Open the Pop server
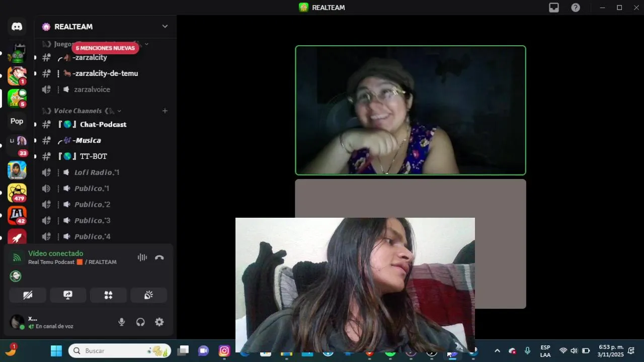644x362 pixels. [x=17, y=121]
